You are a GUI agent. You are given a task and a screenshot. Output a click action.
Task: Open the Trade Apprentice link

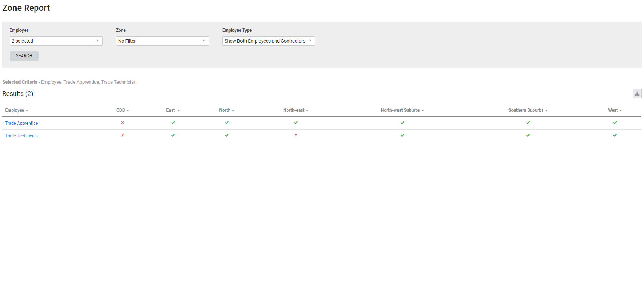(22, 123)
